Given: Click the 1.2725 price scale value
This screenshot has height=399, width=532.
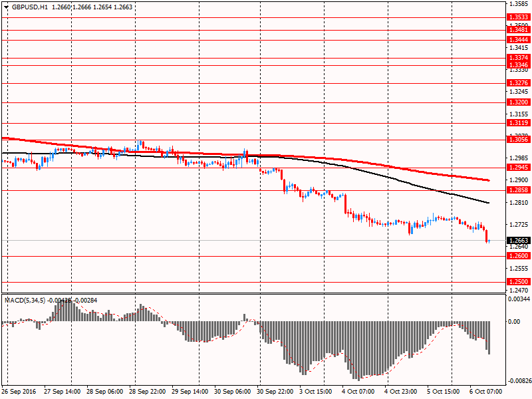Looking at the screenshot, I should click(x=519, y=225).
